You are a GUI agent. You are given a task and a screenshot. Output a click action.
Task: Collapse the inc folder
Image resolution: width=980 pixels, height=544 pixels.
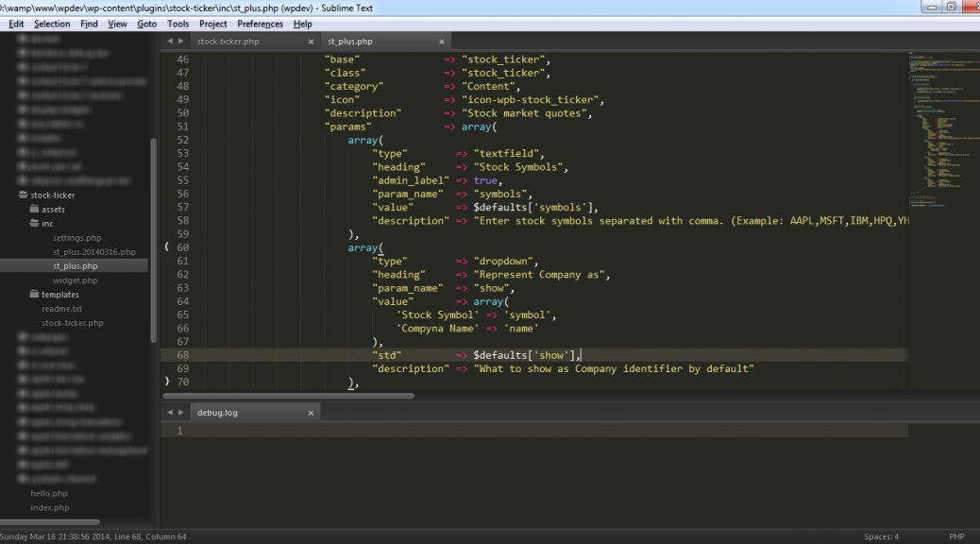pyautogui.click(x=34, y=224)
